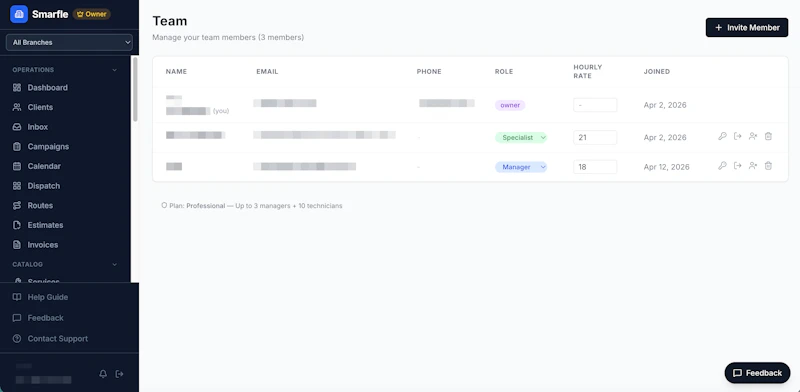
Task: Click person-plus icon in Manager row
Action: click(x=753, y=166)
